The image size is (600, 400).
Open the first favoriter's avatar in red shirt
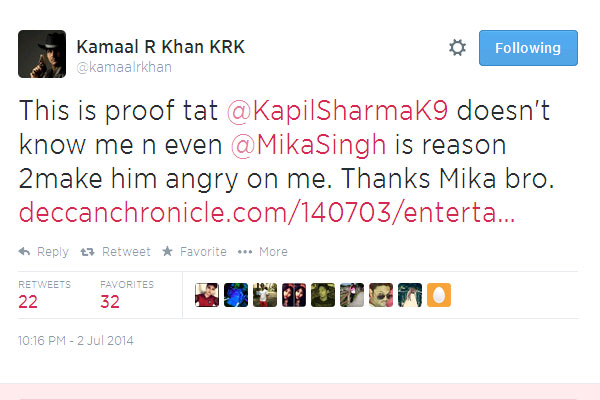pyautogui.click(x=206, y=295)
